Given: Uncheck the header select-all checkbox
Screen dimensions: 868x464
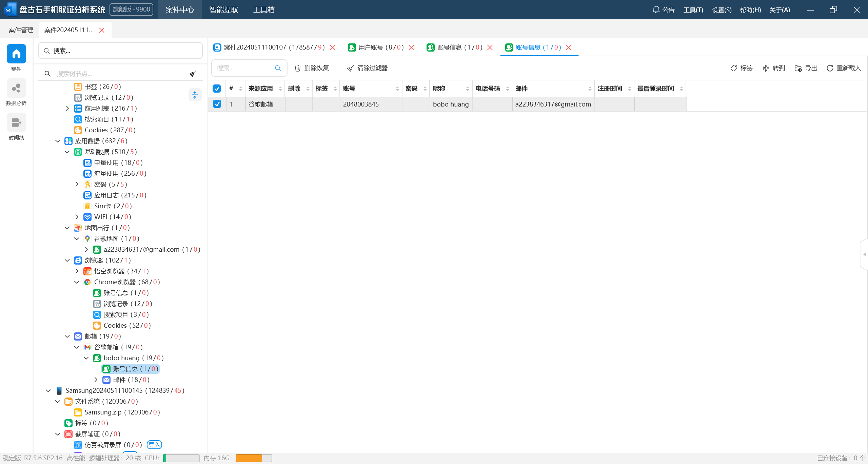Looking at the screenshot, I should pyautogui.click(x=217, y=89).
